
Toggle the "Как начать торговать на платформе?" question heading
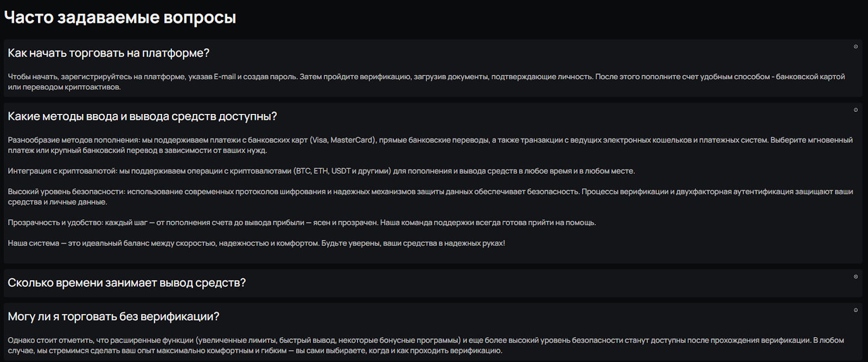(x=108, y=53)
